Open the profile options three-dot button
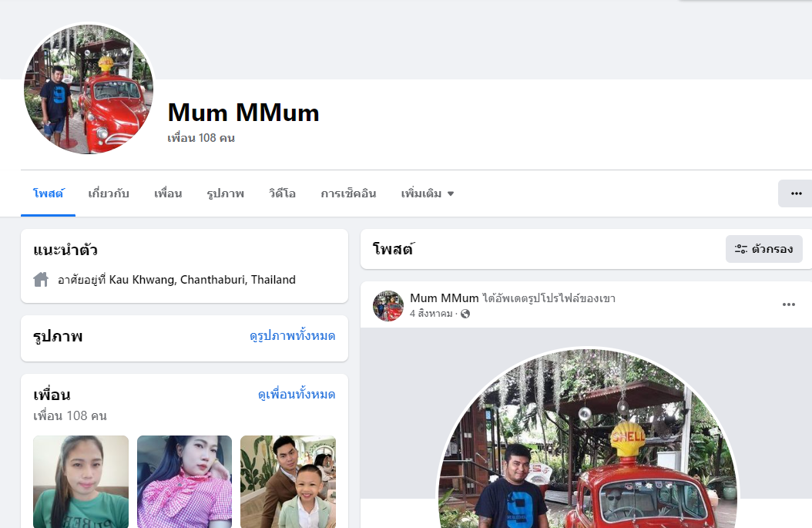This screenshot has width=812, height=528. click(795, 193)
